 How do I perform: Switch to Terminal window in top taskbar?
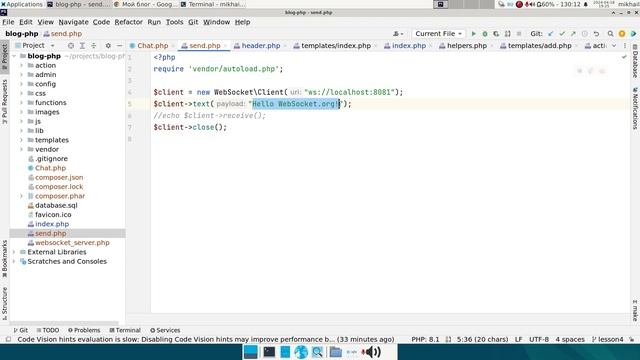pos(213,4)
